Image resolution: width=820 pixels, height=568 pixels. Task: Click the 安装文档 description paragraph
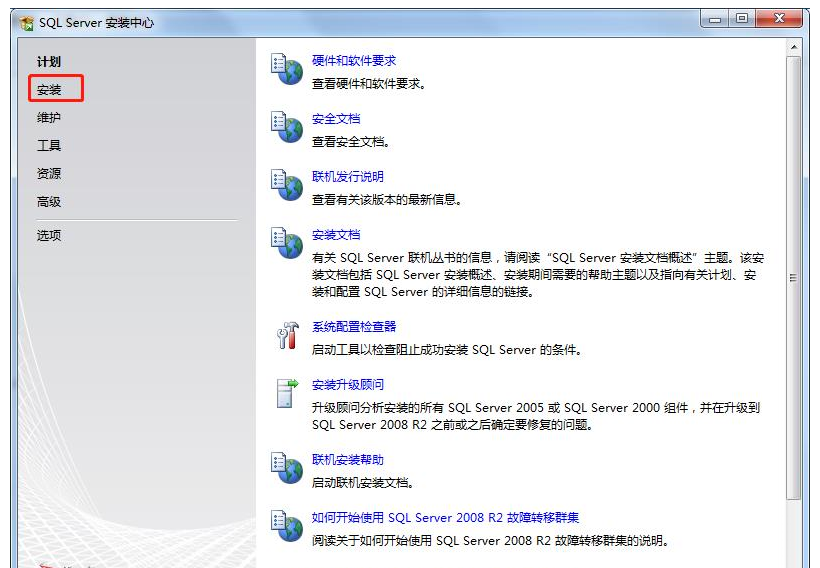pos(538,275)
